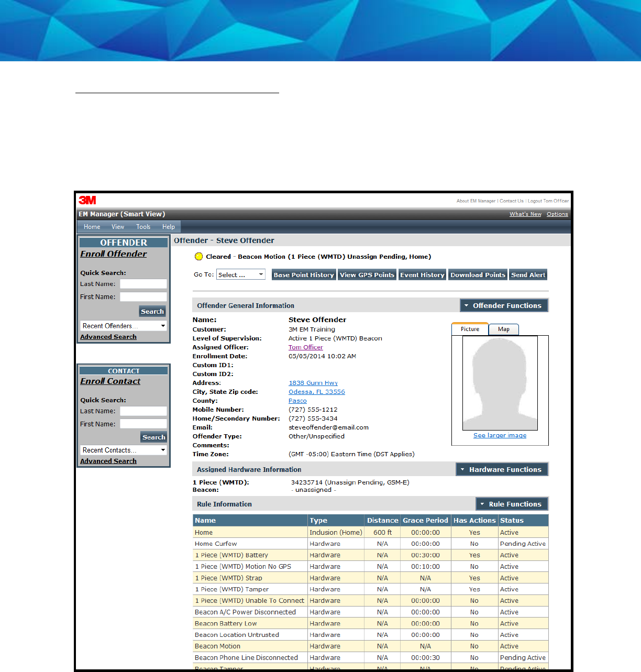Click the 600 ft distance cell
Image resolution: width=641 pixels, height=672 pixels.
382,532
